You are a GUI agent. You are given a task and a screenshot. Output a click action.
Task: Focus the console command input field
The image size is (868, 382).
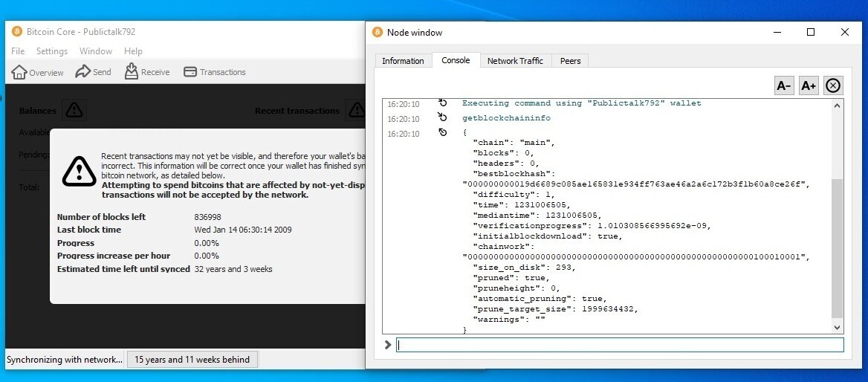[620, 345]
